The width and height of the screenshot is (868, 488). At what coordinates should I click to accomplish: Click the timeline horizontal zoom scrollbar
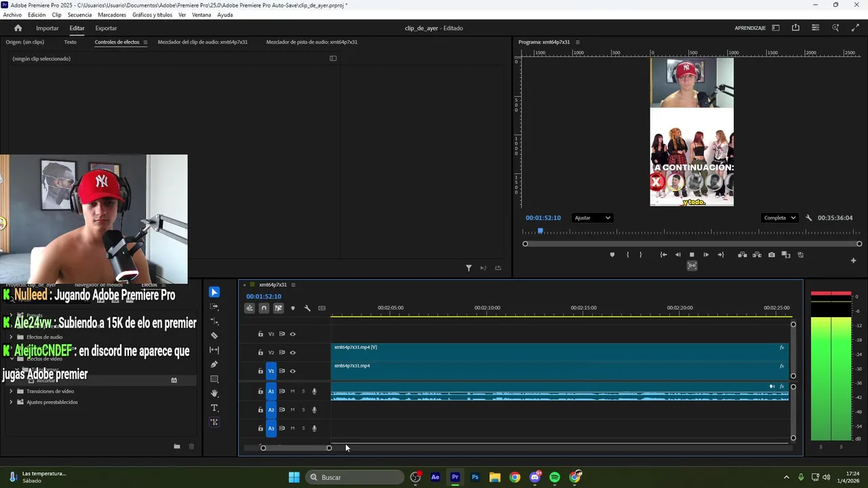click(296, 447)
